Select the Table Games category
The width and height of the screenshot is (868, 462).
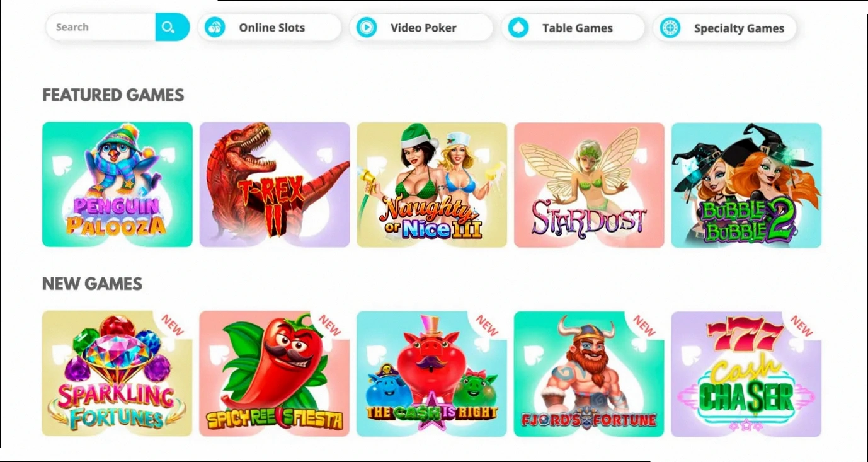pos(573,28)
